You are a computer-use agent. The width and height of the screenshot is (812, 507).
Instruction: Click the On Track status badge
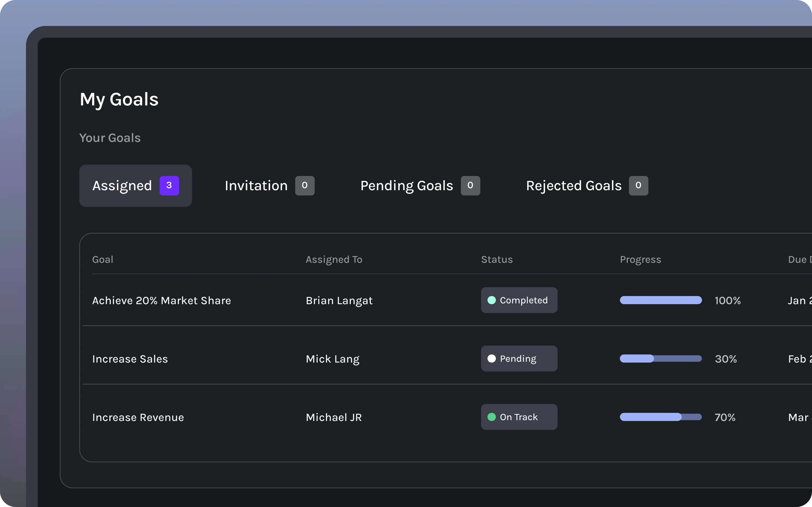point(519,417)
